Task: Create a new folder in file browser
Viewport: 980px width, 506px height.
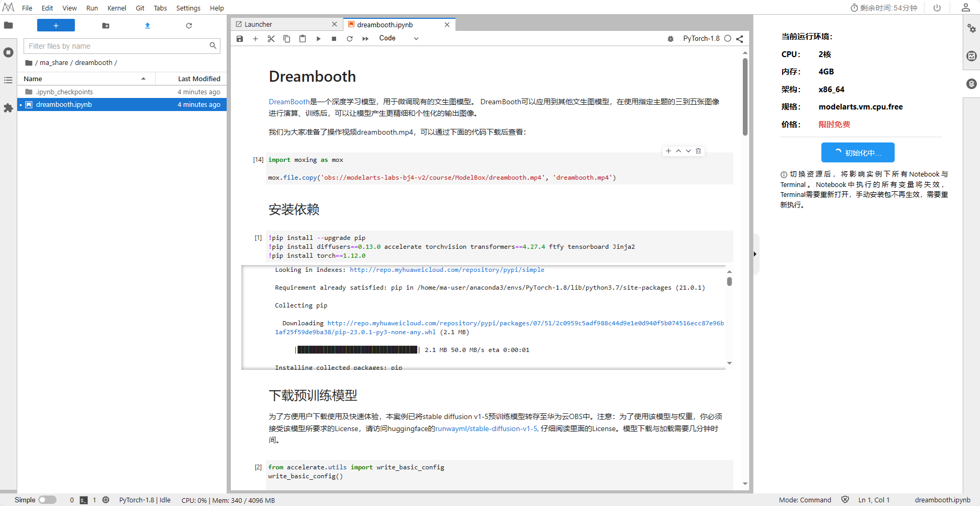Action: [x=106, y=26]
